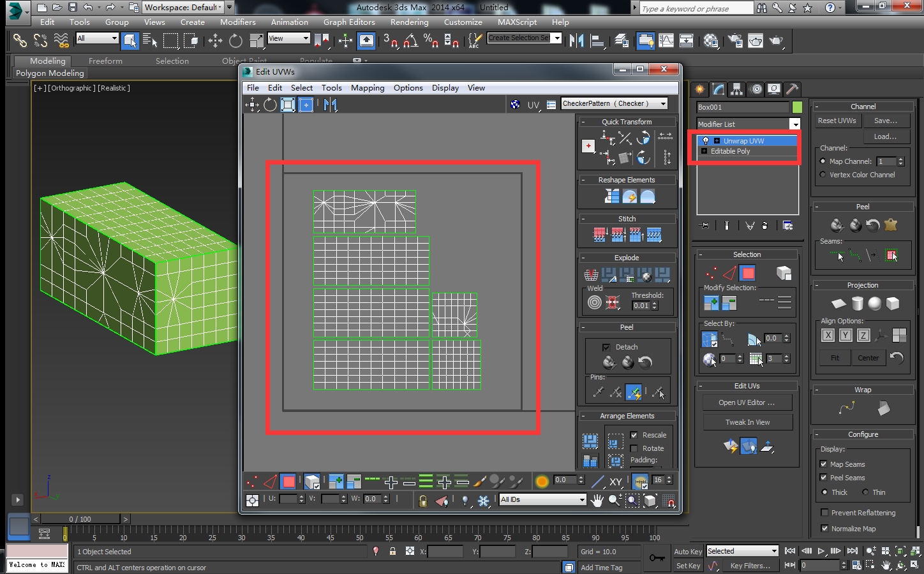Click Pack Custom icon in Arrange Elements
Viewport: 924px width, 574px height.
click(590, 441)
